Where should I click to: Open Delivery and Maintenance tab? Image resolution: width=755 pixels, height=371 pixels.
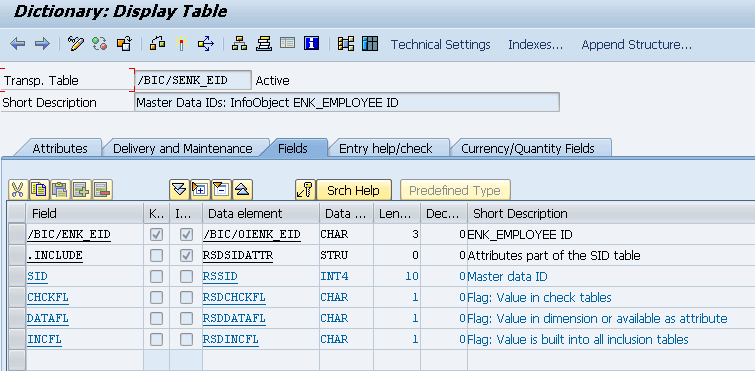coord(182,148)
